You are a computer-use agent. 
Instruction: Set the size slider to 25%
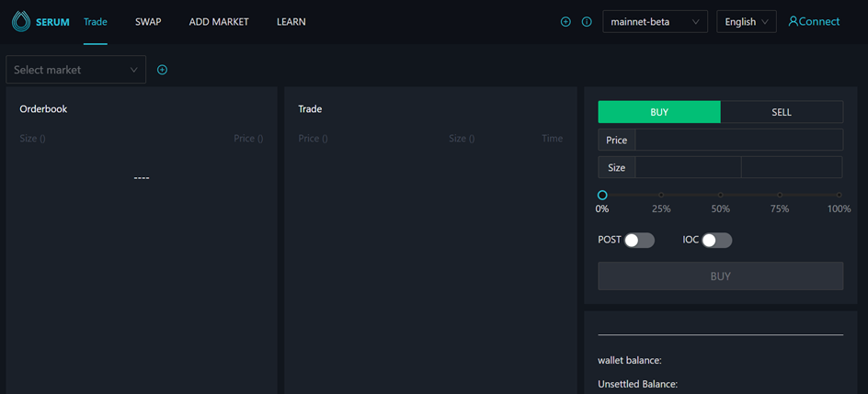tap(661, 195)
